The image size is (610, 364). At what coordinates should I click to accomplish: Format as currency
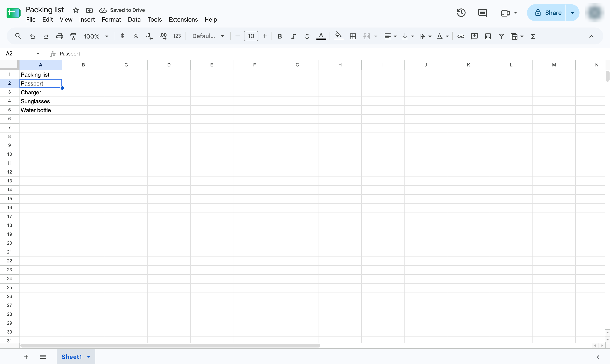[122, 36]
